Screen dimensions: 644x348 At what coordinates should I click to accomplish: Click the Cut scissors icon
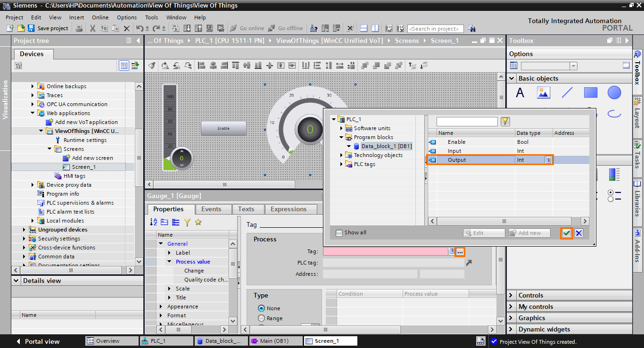pos(92,28)
